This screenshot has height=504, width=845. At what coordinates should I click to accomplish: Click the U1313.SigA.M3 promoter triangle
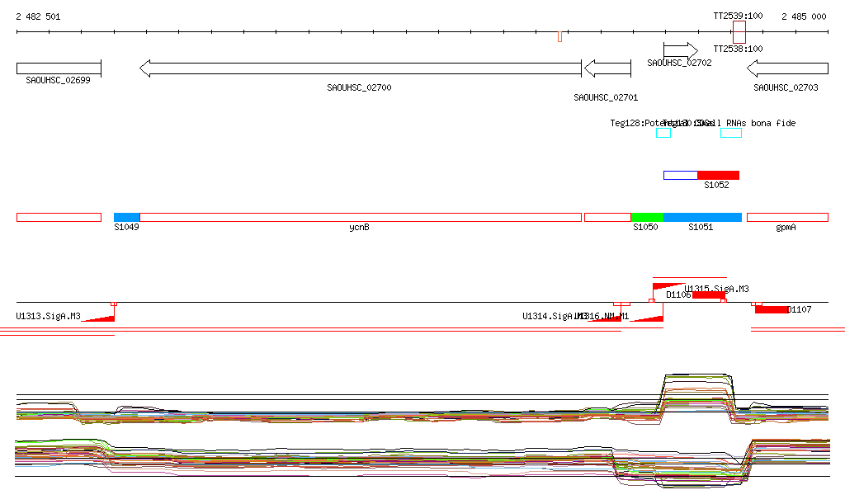[x=99, y=318]
